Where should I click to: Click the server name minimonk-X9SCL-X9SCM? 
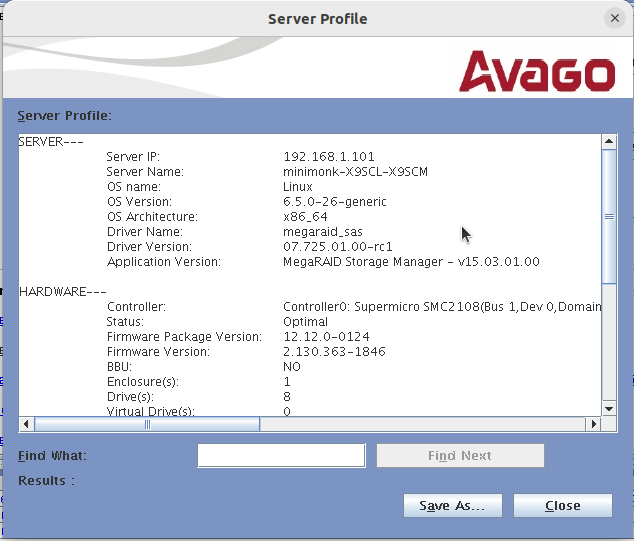(355, 172)
